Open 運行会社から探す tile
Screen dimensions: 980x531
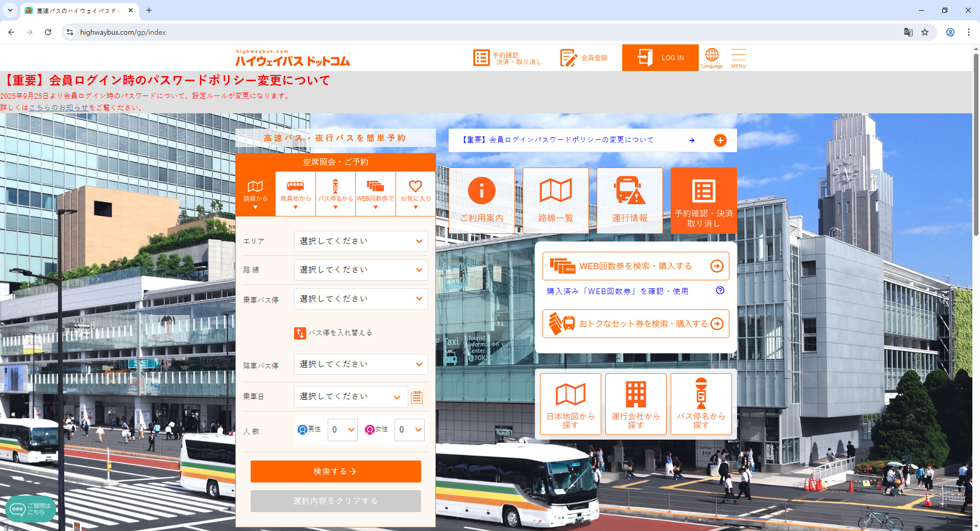click(635, 404)
